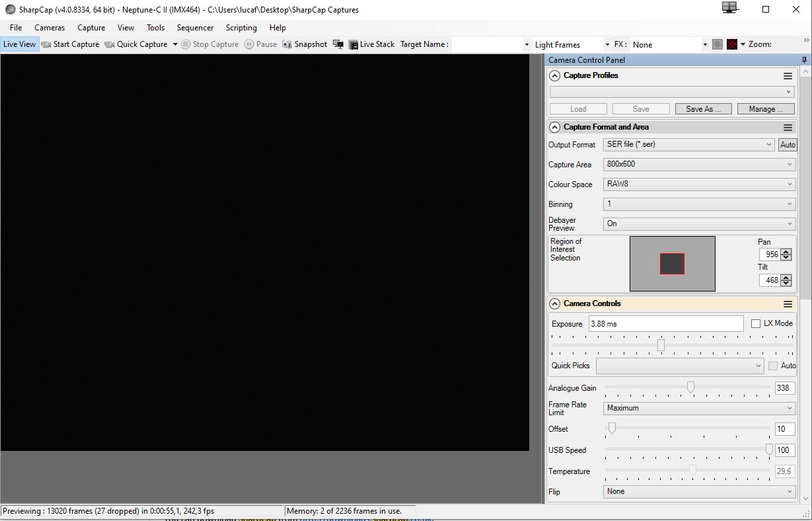The width and height of the screenshot is (812, 521).
Task: Open the Output Format dropdown
Action: [688, 144]
